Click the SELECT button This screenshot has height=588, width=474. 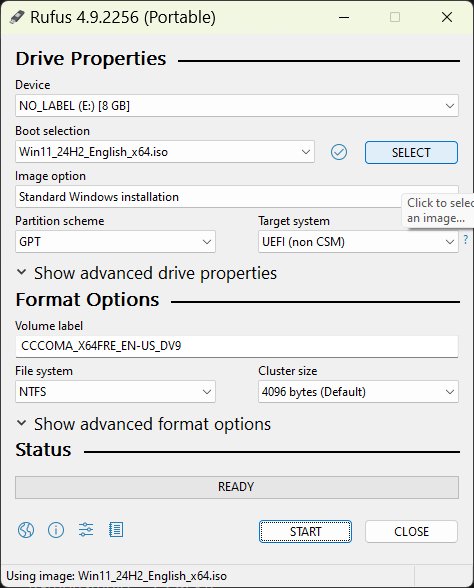[x=411, y=152]
